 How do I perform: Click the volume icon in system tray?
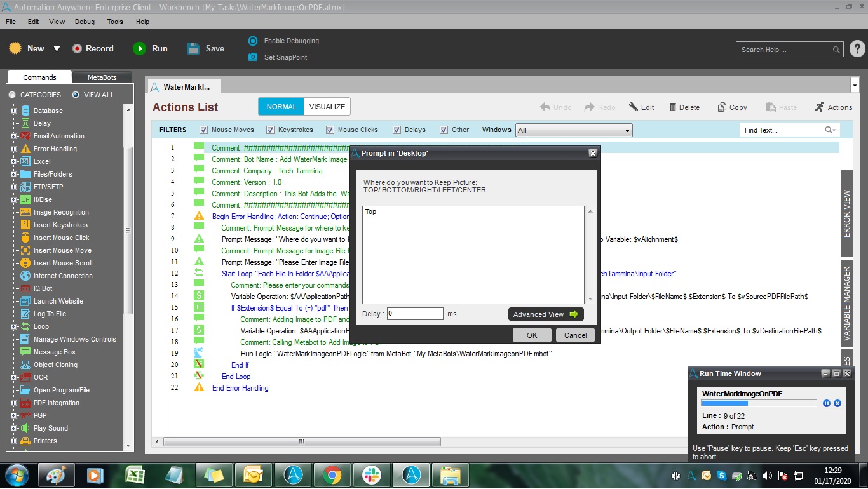[x=767, y=475]
